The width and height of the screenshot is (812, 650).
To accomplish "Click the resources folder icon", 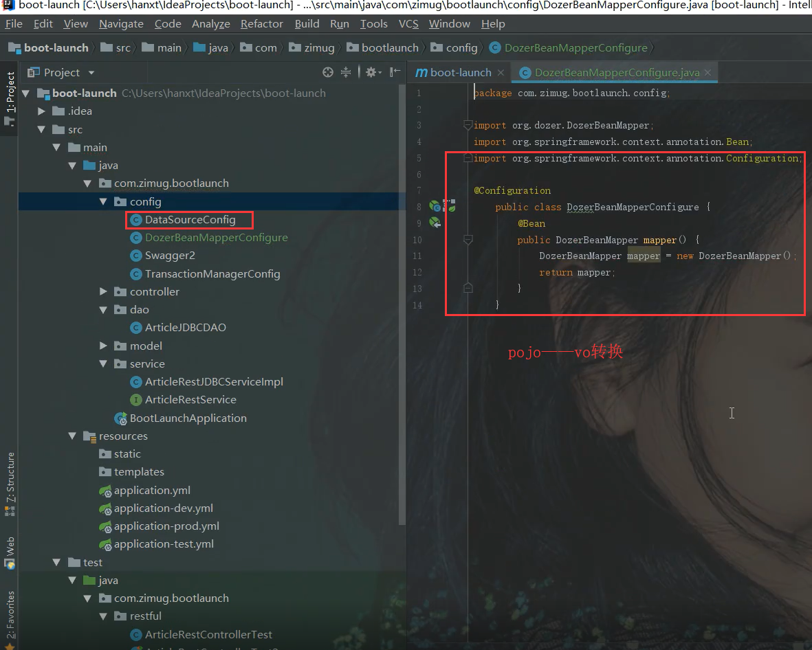I will click(89, 436).
